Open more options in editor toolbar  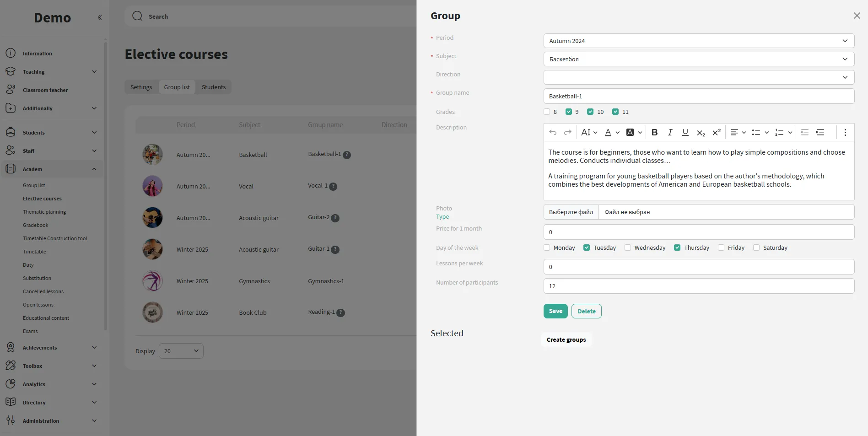(845, 132)
